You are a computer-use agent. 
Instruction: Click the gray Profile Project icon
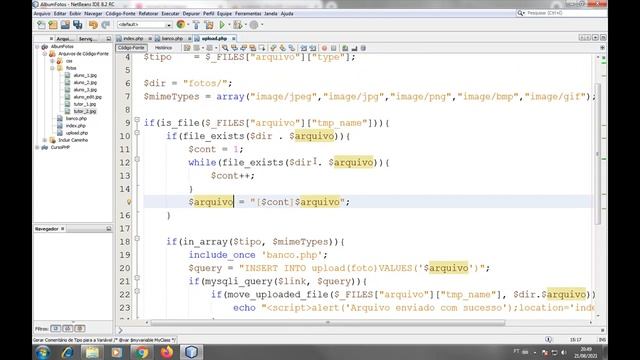click(254, 25)
